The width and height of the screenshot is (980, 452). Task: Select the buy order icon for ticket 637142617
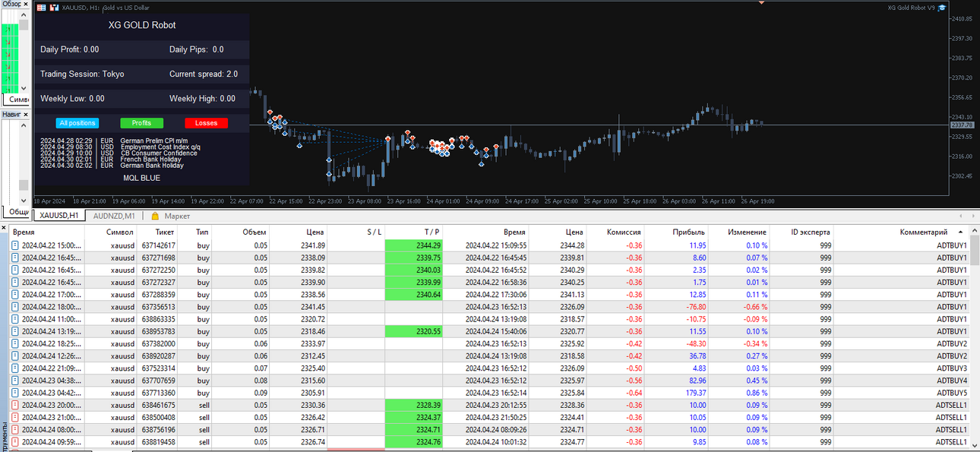point(15,245)
